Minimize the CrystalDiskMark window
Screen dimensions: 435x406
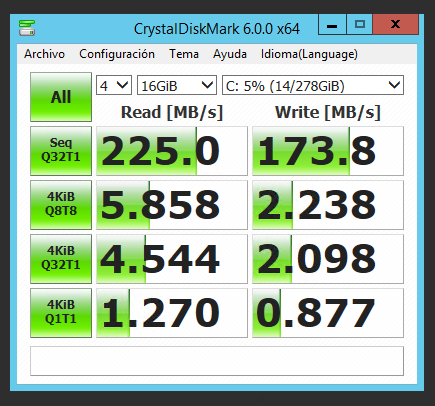pyautogui.click(x=332, y=24)
